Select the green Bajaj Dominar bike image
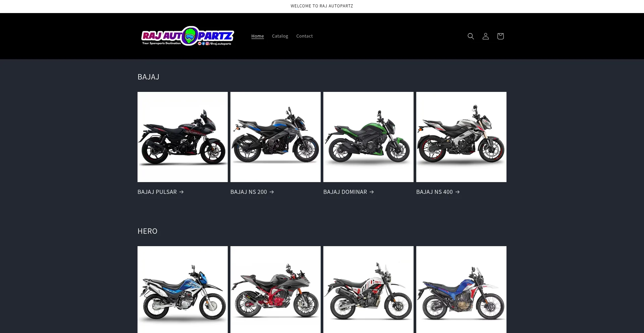Image resolution: width=644 pixels, height=333 pixels. coord(368,137)
